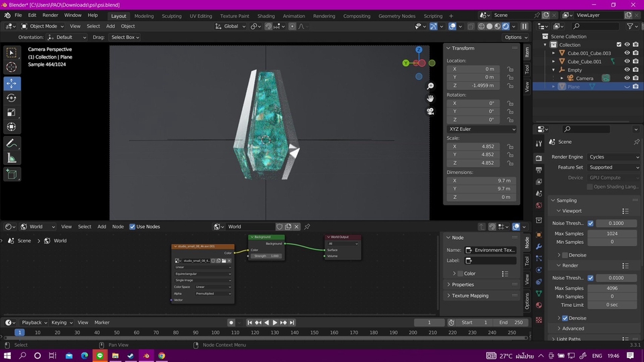This screenshot has width=644, height=362.
Task: Open the XYZ Euler rotation mode dropdown
Action: 482,129
